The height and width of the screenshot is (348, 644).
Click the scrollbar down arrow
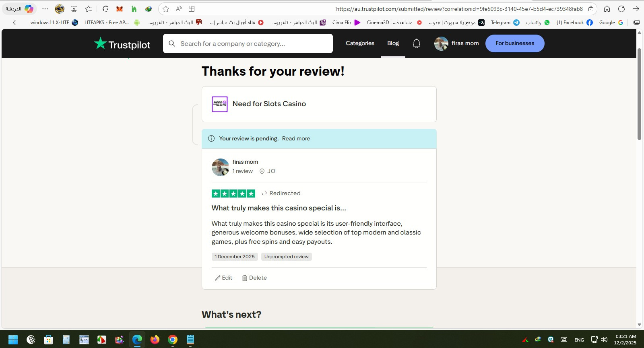[639, 325]
